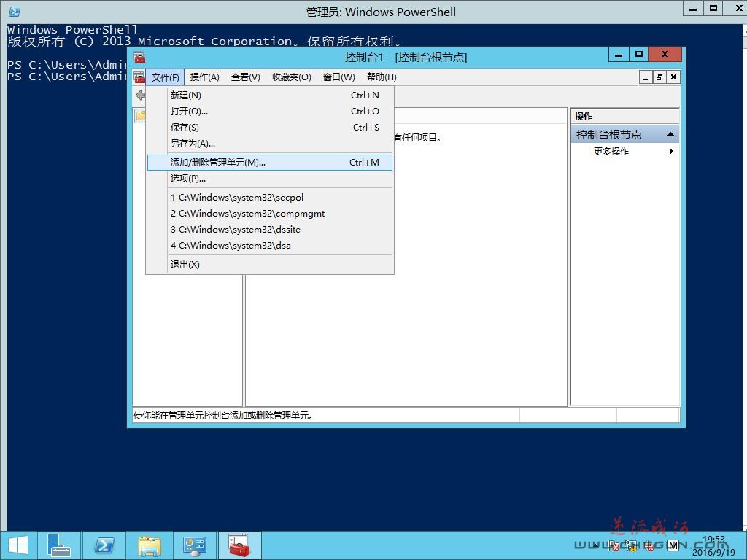Close the inner MMC child window
The height and width of the screenshot is (560, 747).
[x=673, y=77]
